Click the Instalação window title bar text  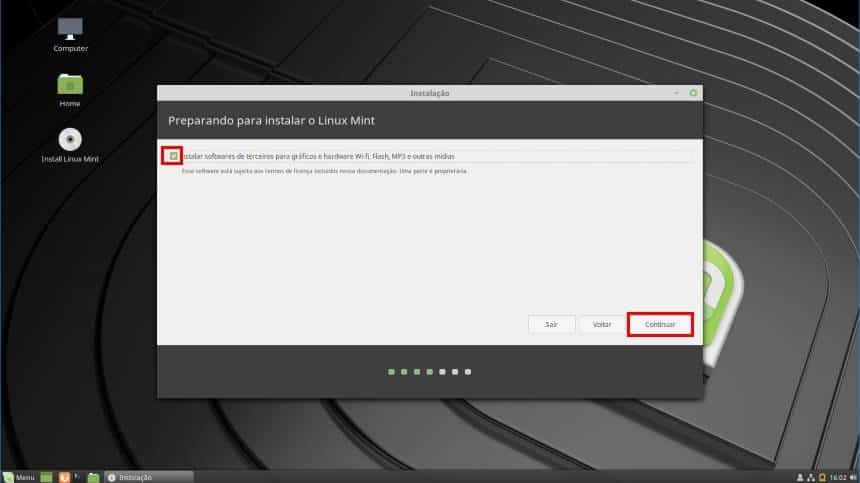[429, 93]
